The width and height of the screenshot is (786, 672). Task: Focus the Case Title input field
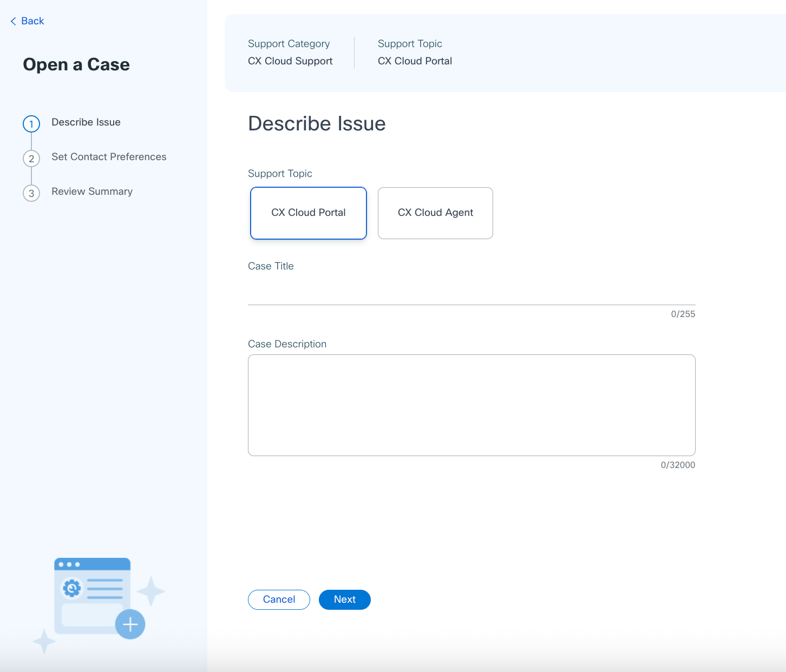[x=471, y=293]
